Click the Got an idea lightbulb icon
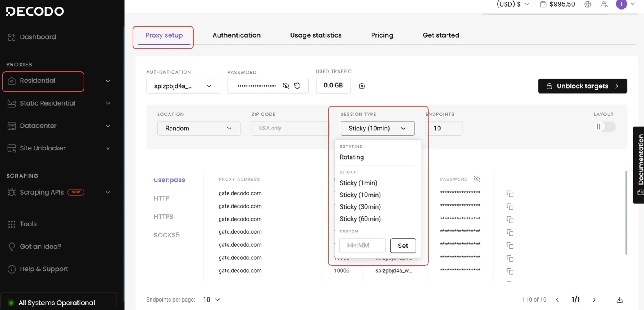 11,247
